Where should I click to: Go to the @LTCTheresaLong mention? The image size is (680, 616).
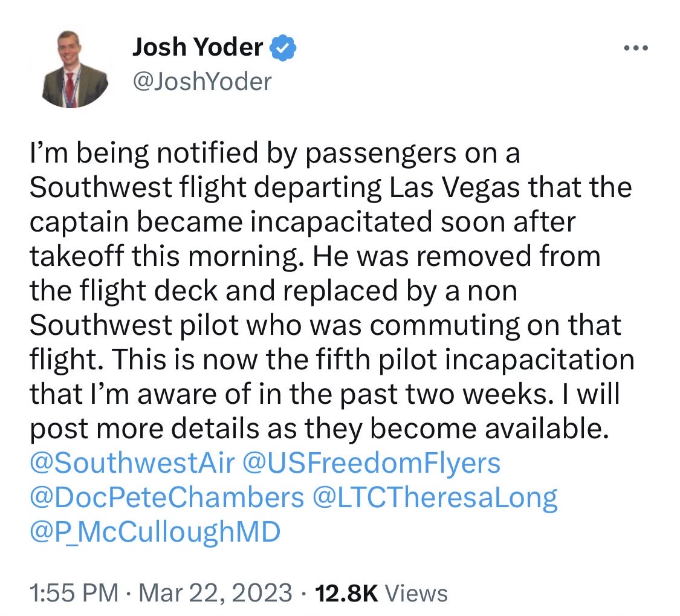435,497
